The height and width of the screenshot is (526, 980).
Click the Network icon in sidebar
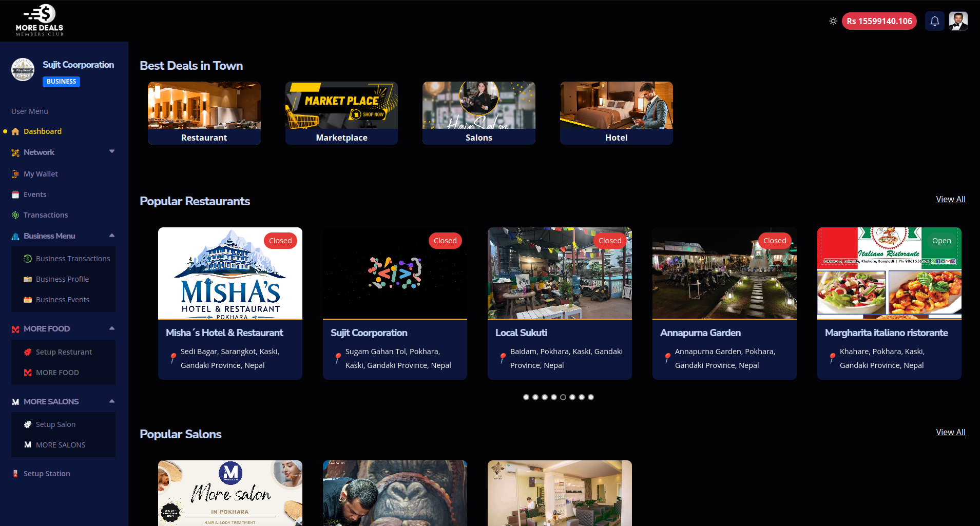[x=15, y=152]
